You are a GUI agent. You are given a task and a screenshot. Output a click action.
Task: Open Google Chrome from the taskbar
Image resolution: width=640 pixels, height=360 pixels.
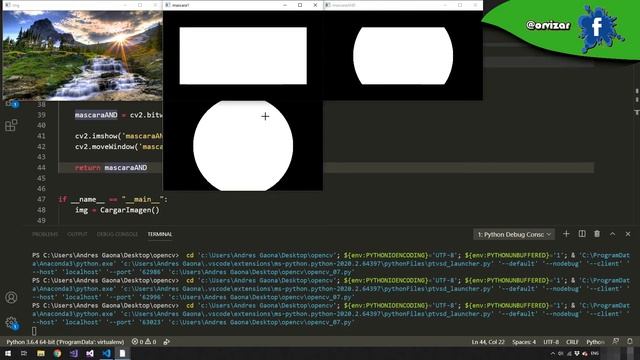tap(57, 353)
